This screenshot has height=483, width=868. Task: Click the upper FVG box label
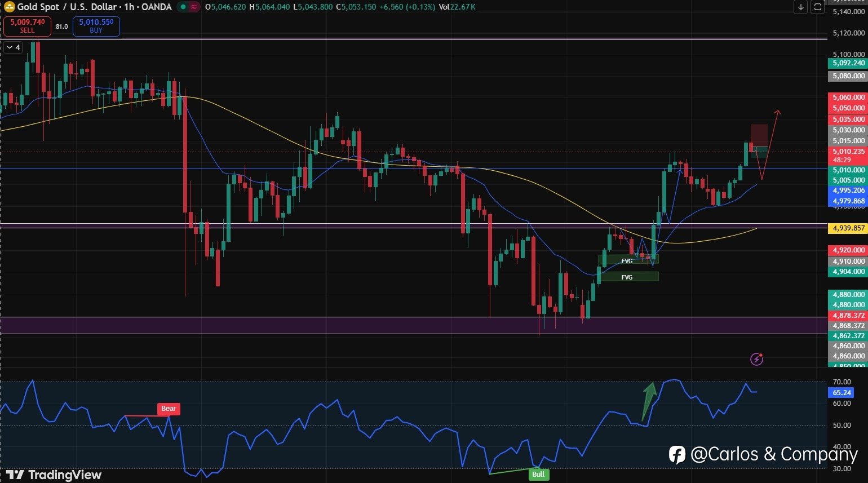click(x=627, y=261)
